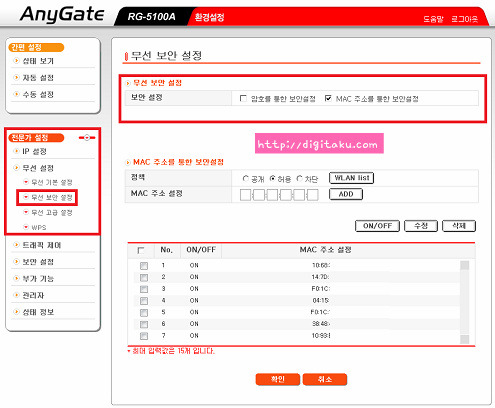Image resolution: width=495 pixels, height=408 pixels.
Task: Open the 보안 설정 sidebar menu
Action: tap(38, 262)
